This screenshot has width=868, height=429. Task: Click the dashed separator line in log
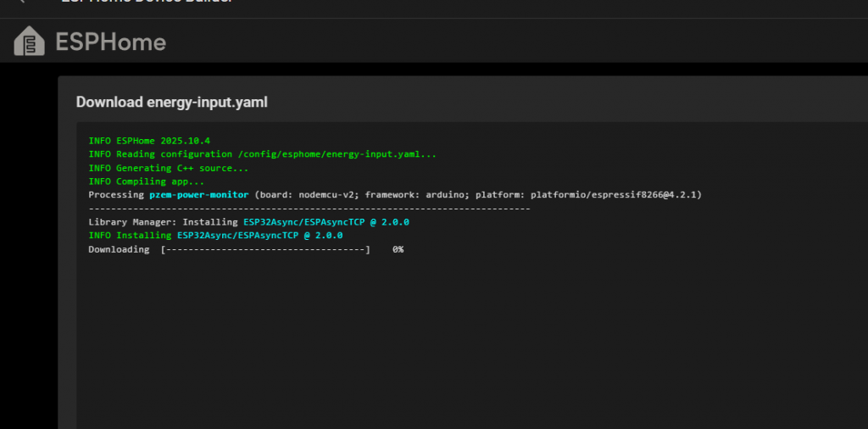point(309,209)
